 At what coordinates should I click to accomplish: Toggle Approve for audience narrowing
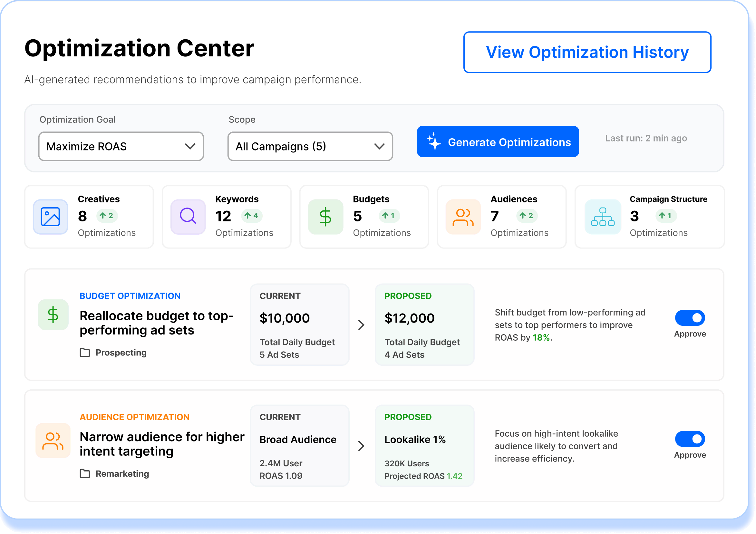pyautogui.click(x=690, y=439)
